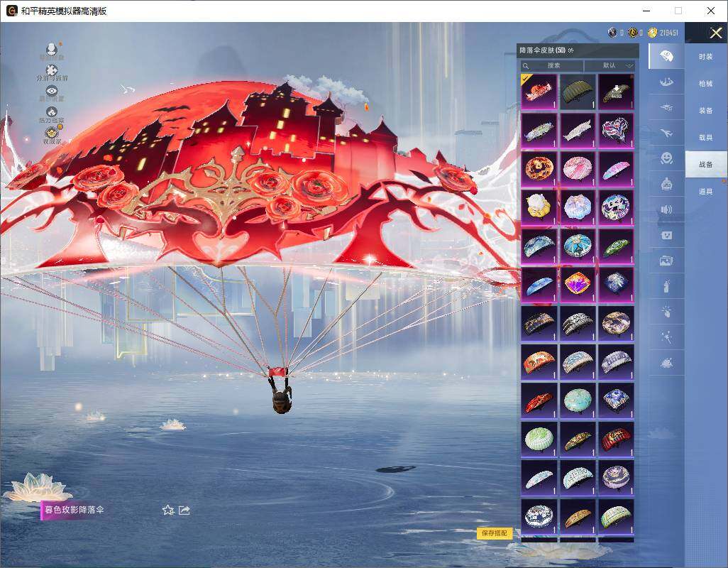728x568 pixels.
Task: Close the inventory with the X button
Action: pyautogui.click(x=715, y=33)
